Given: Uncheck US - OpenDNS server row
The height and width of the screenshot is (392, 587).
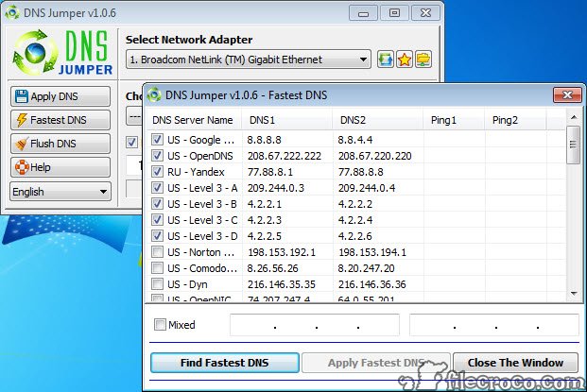Looking at the screenshot, I should 157,156.
